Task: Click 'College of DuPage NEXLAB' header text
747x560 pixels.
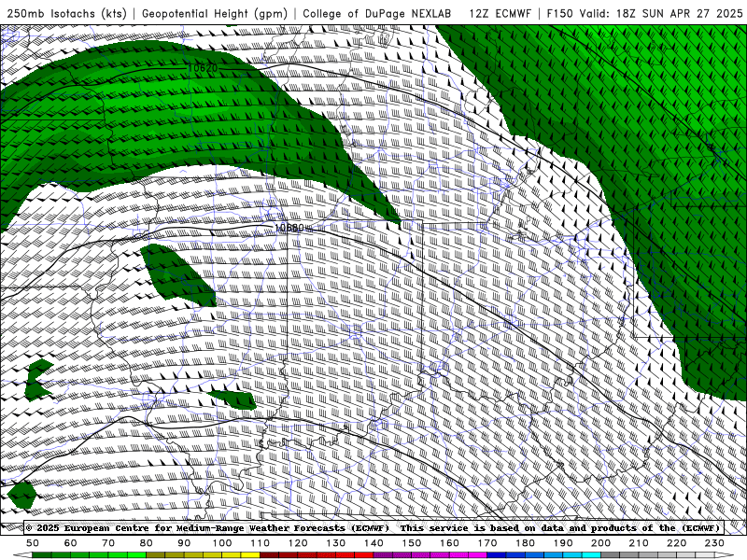Action: coord(377,13)
